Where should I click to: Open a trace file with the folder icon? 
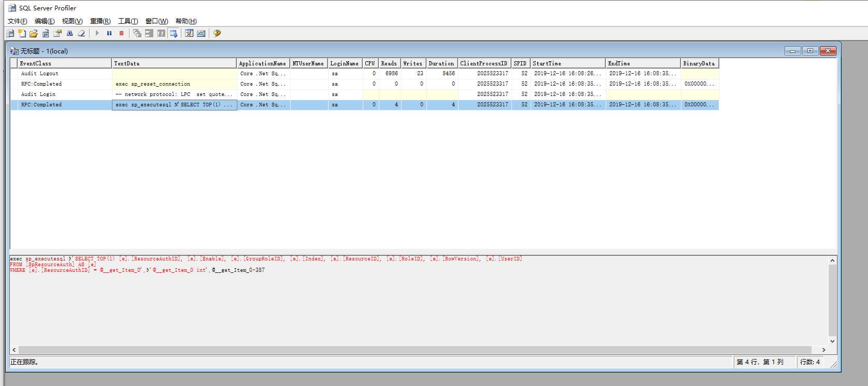(x=34, y=33)
